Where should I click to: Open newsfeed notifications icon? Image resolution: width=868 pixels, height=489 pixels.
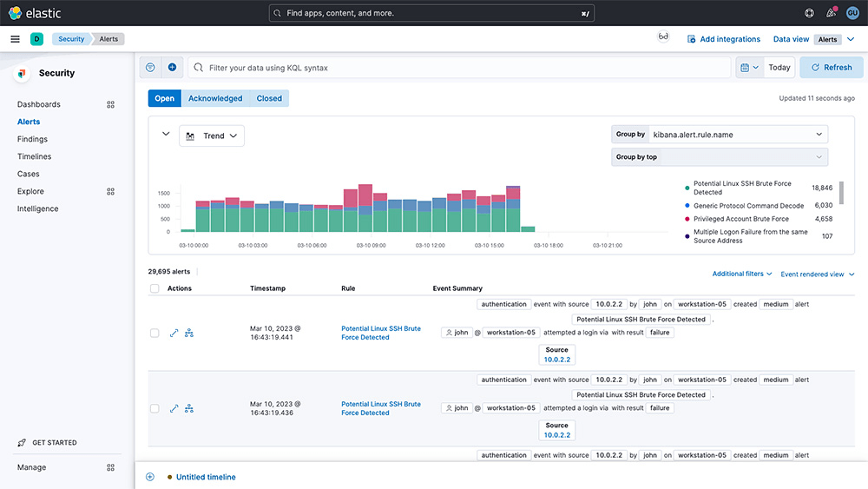coord(831,13)
